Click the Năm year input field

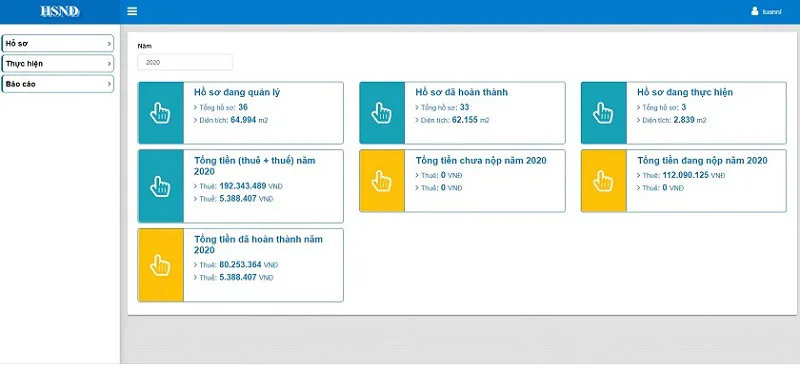pyautogui.click(x=185, y=62)
